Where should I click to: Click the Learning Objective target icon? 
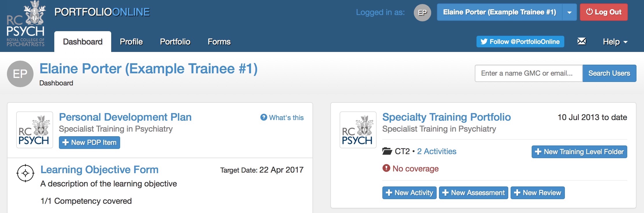25,173
